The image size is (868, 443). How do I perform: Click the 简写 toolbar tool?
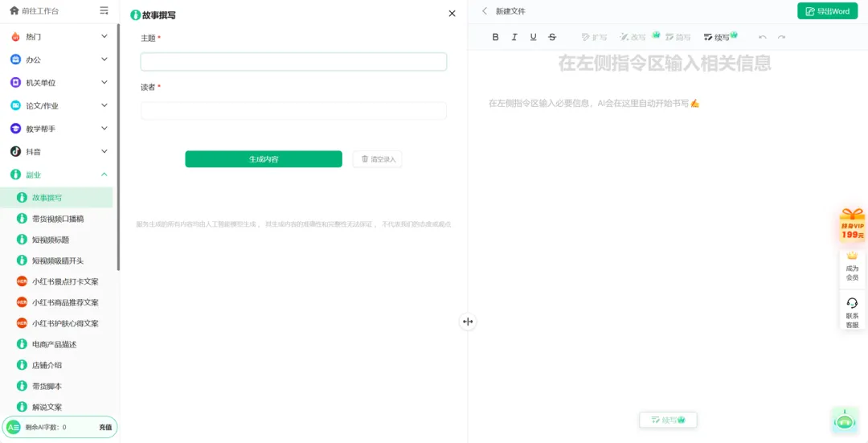678,37
